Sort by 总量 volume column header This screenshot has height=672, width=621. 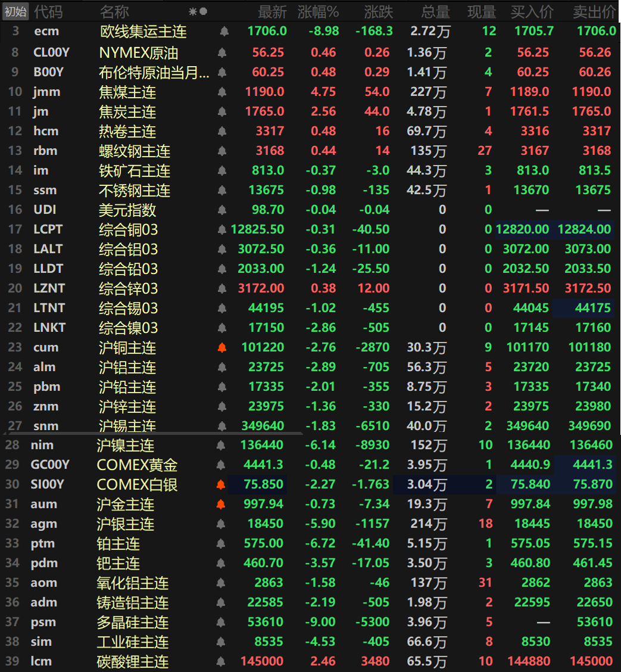click(435, 11)
